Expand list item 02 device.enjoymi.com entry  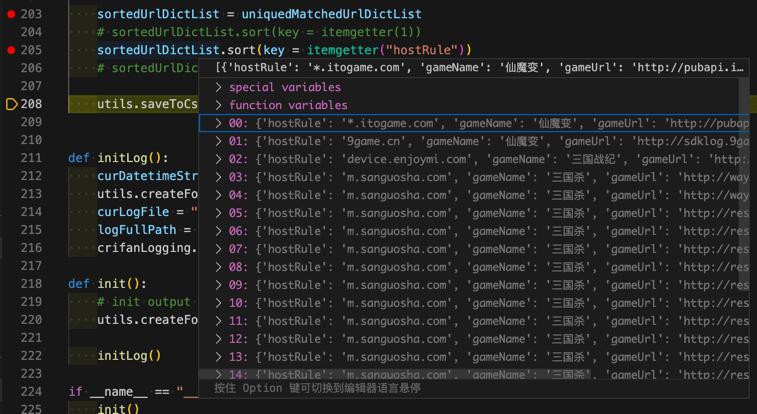point(218,159)
